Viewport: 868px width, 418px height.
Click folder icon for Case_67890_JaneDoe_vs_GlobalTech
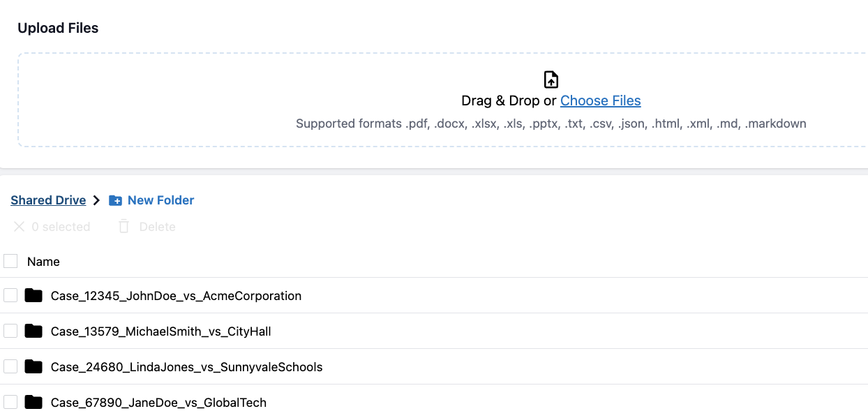click(33, 403)
